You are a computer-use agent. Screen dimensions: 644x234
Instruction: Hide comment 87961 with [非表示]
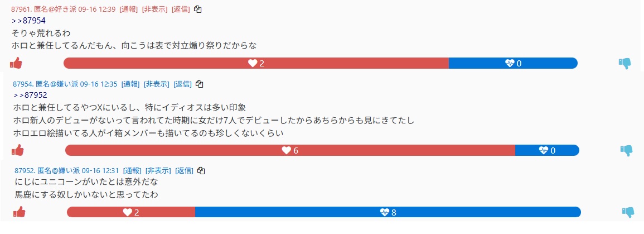click(x=155, y=9)
